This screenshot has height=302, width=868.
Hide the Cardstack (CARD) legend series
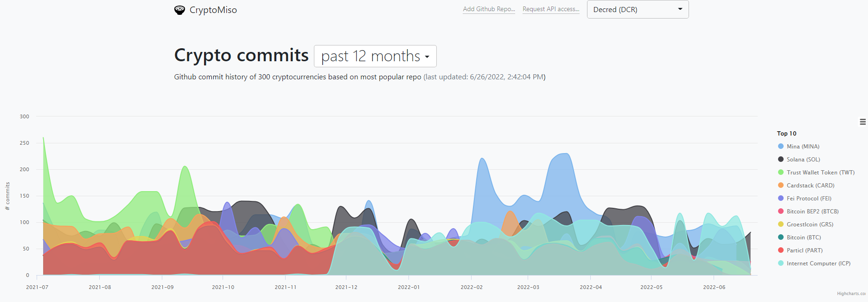pyautogui.click(x=811, y=186)
